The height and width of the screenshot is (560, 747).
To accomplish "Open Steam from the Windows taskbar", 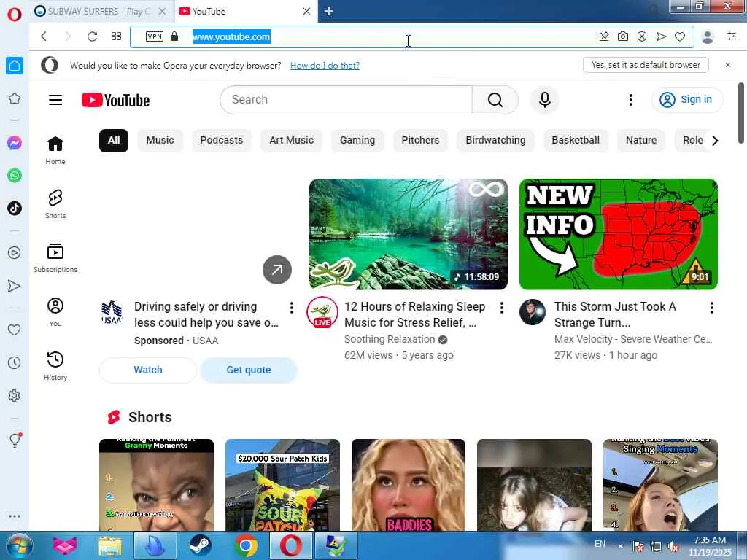I will (200, 545).
